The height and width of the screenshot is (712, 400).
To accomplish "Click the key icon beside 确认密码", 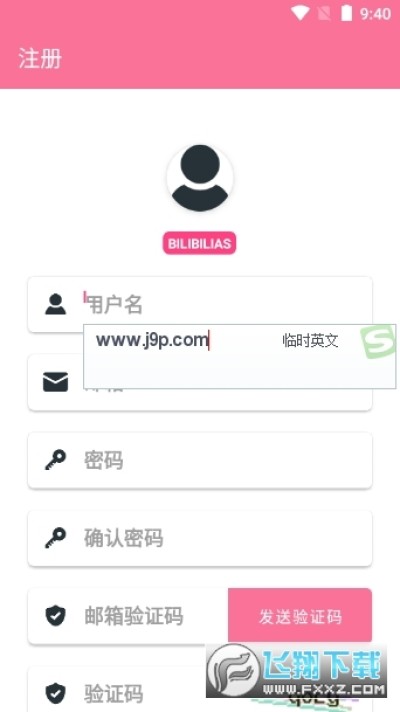I will point(55,538).
